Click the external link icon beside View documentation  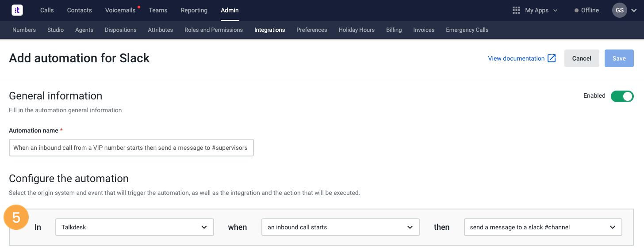pos(552,58)
